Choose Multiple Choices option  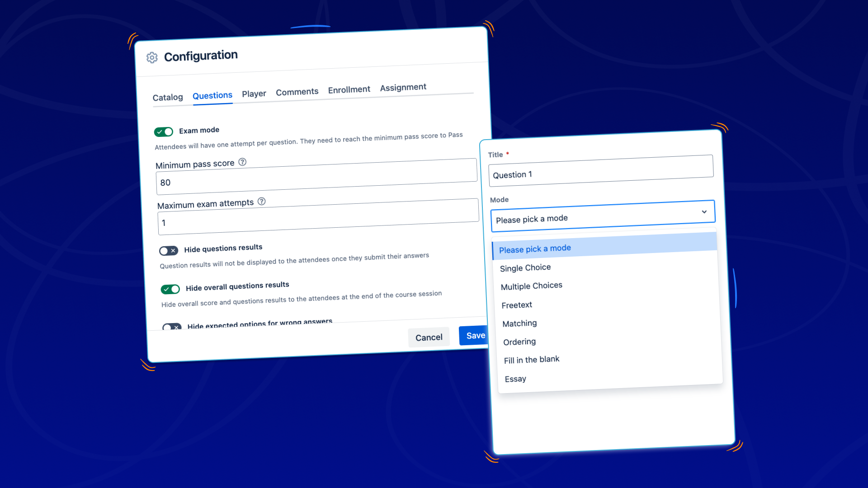pos(532,286)
